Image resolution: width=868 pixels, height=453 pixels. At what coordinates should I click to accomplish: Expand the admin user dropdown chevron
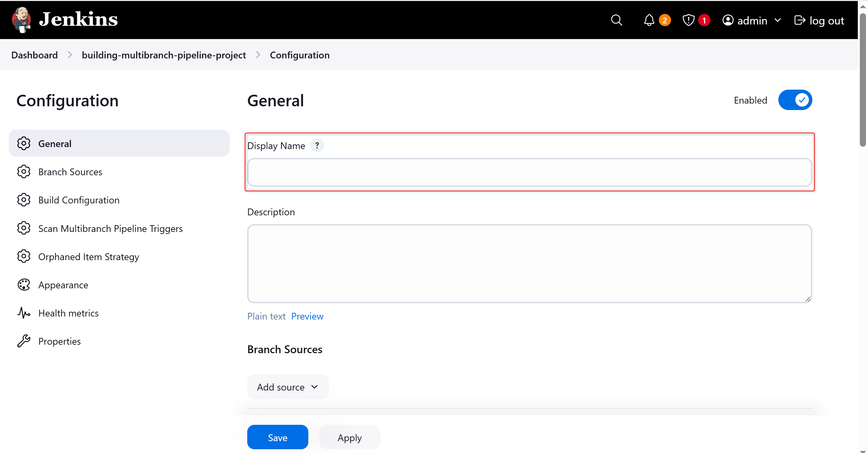(x=778, y=20)
